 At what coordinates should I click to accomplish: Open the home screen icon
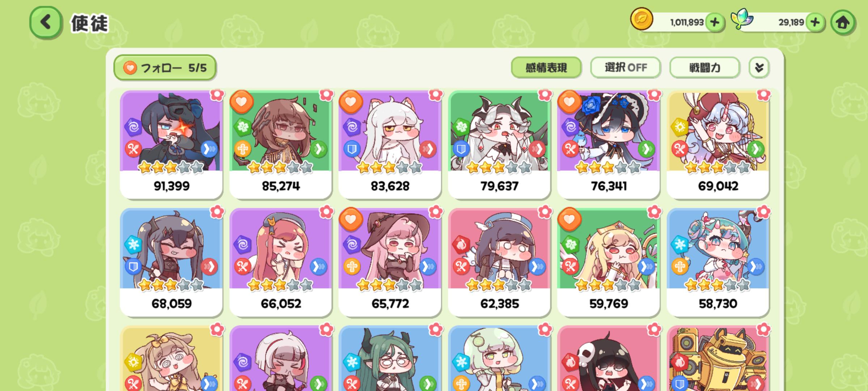843,22
